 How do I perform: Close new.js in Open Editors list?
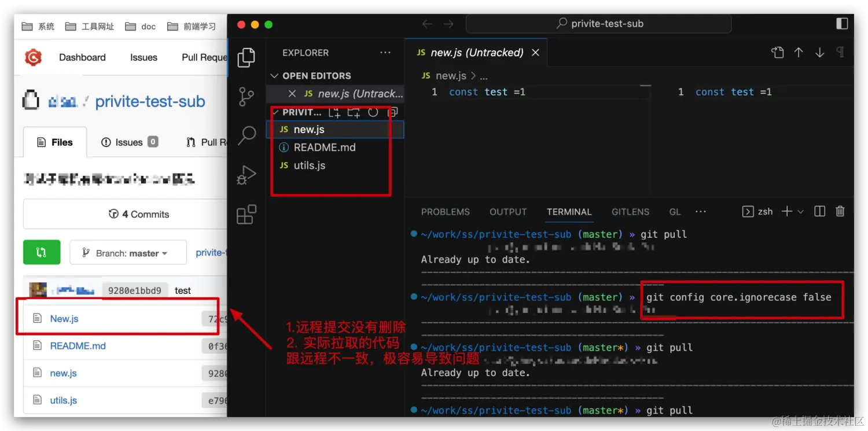[292, 94]
